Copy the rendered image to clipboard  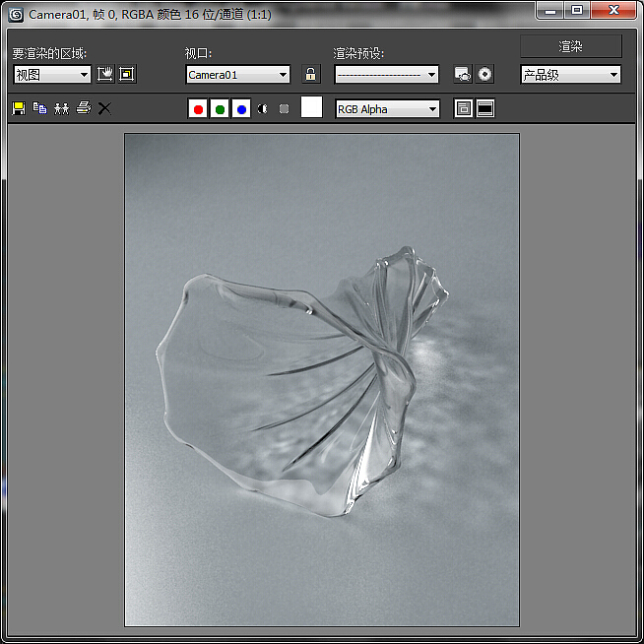(39, 108)
